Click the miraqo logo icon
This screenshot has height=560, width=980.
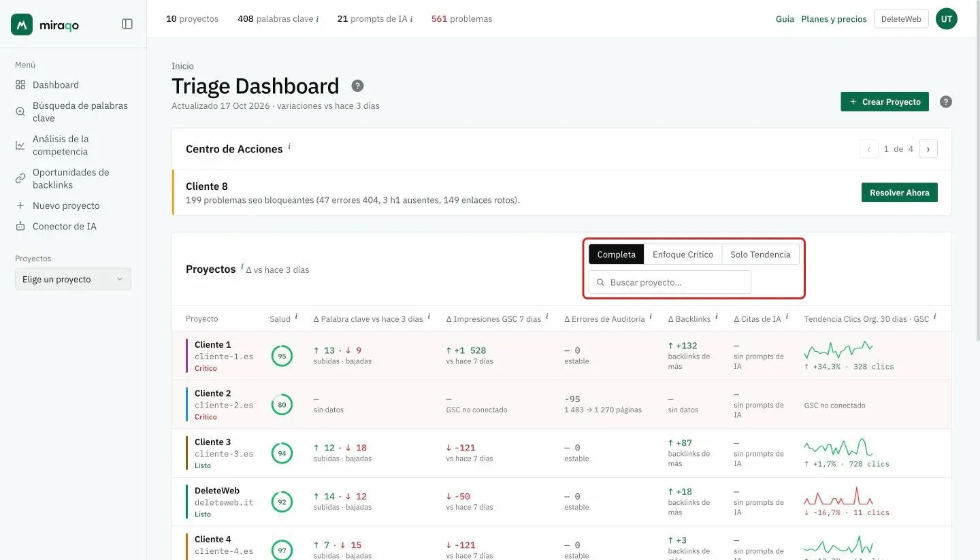22,24
